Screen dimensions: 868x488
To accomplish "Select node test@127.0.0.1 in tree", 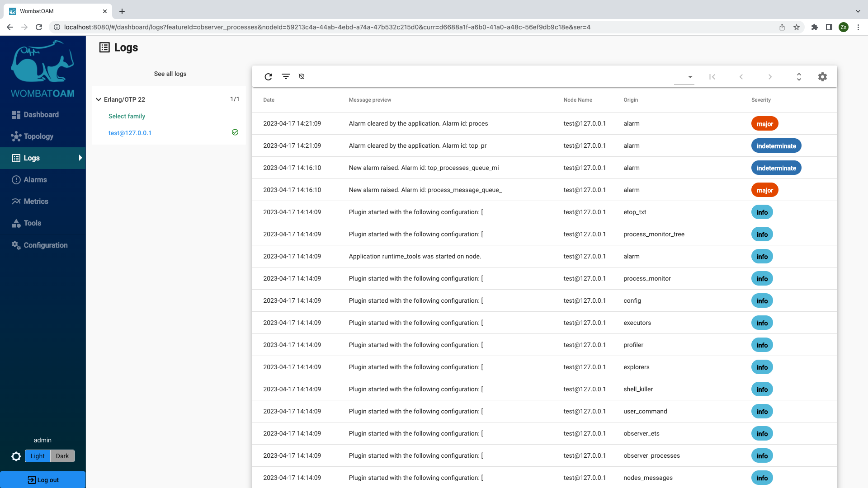I will pos(130,133).
